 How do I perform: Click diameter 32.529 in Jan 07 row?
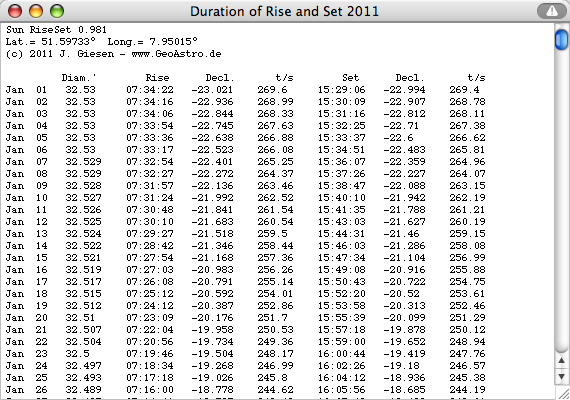83,162
